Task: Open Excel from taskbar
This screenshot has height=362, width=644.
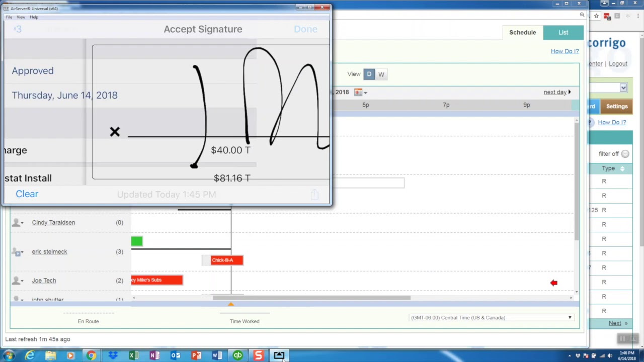Action: click(x=133, y=355)
